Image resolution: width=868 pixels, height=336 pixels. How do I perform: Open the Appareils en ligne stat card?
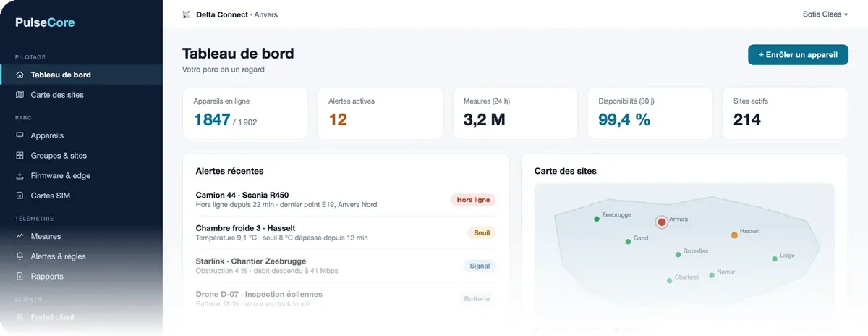pyautogui.click(x=245, y=114)
